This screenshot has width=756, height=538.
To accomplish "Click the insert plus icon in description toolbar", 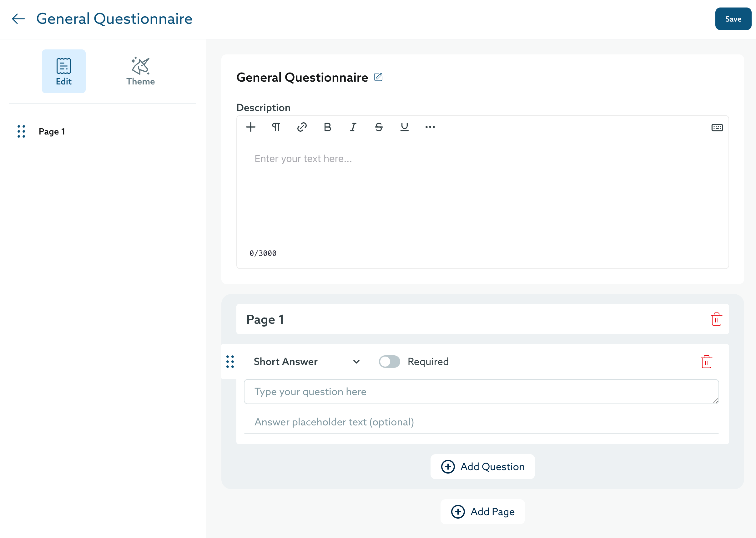I will tap(251, 127).
